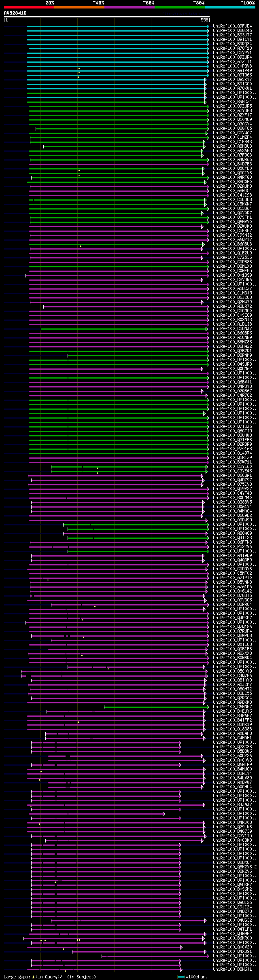Click the orange ~40% identity legend segment
Image resolution: width=259 pixels, height=980 pixels.
(x=79, y=7)
